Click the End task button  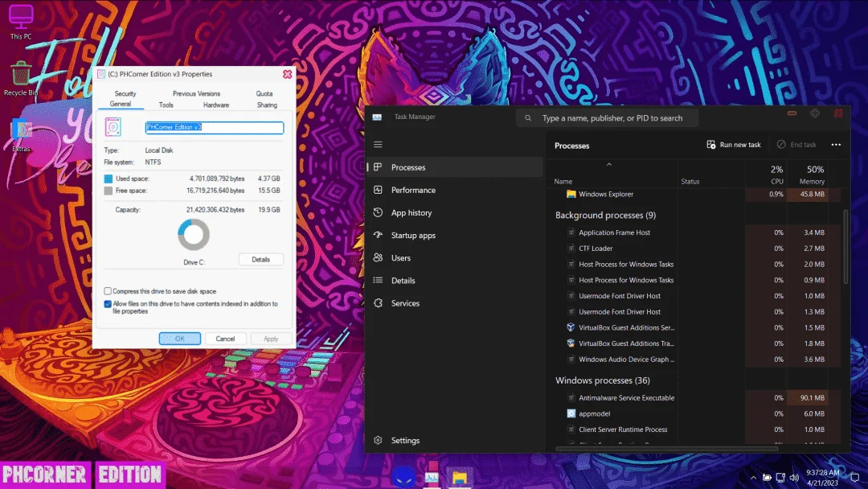click(x=796, y=145)
